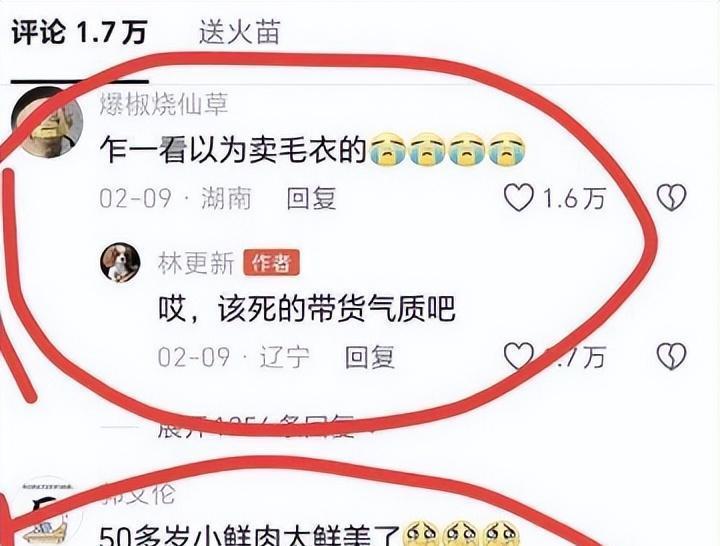Open username 爆椒烧仙草

[x=164, y=104]
